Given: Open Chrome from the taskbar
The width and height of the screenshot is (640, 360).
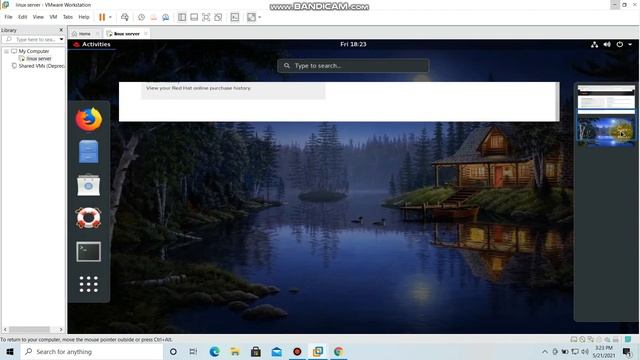Looking at the screenshot, I should click(x=339, y=351).
